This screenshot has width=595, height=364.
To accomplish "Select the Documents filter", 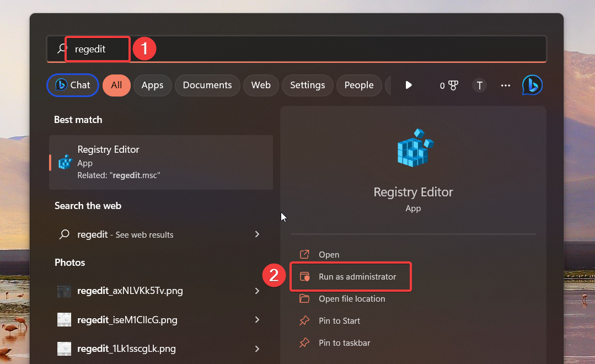I will coord(207,85).
